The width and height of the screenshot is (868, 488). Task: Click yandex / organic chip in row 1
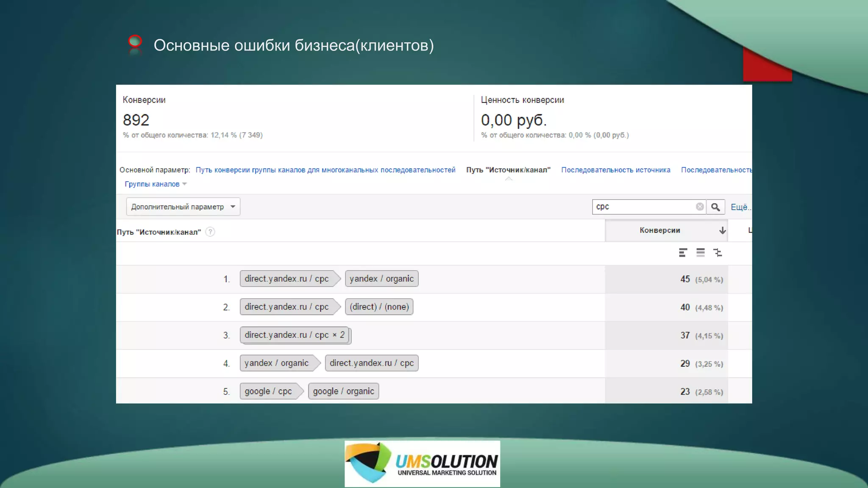(381, 279)
